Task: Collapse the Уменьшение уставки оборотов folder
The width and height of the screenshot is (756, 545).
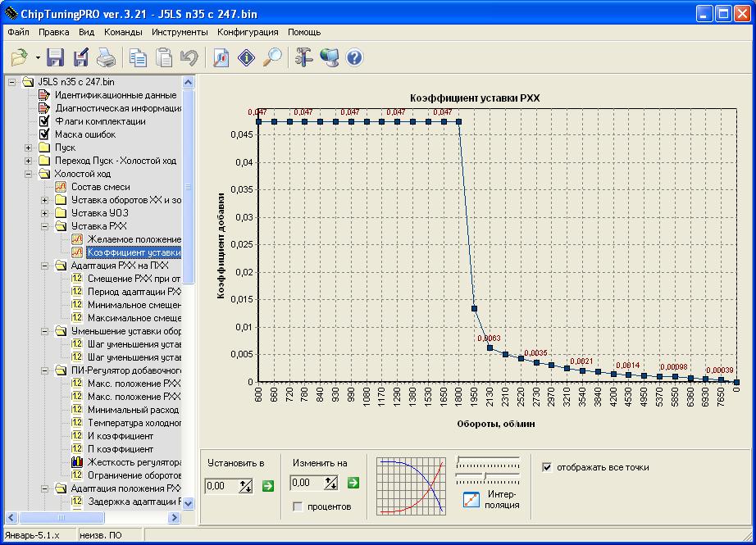Action: click(45, 331)
